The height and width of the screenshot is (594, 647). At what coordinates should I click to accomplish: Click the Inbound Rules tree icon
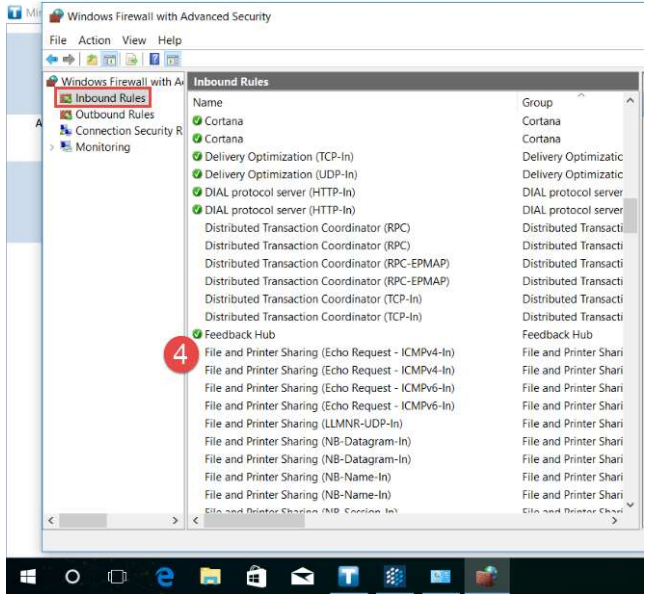click(x=66, y=98)
